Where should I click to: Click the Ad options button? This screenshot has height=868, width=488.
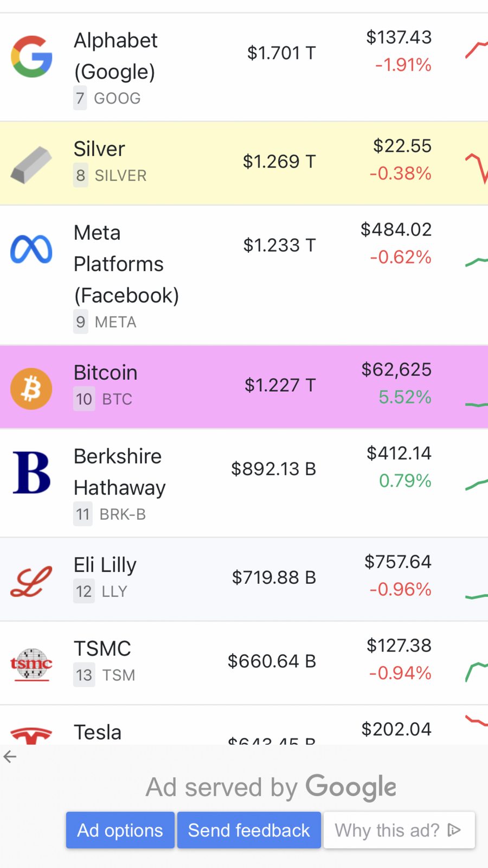(120, 830)
